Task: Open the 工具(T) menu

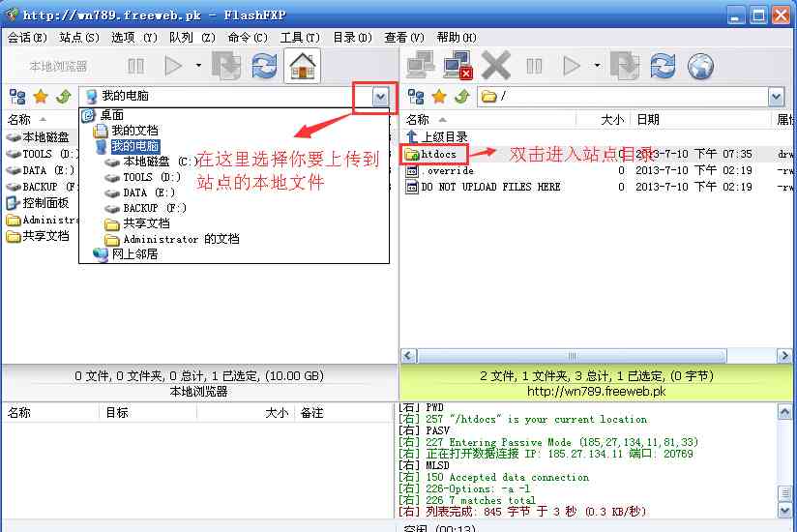Action: point(299,38)
